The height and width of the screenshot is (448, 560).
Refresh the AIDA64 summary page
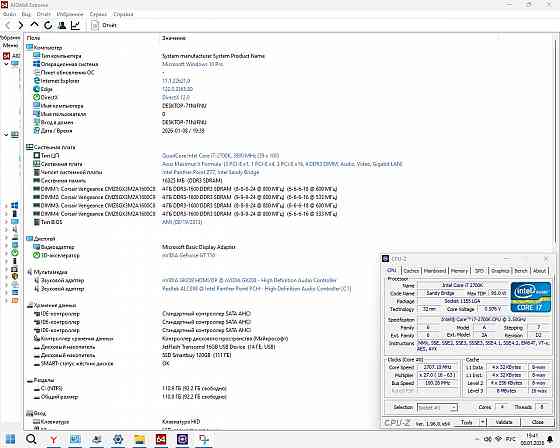[x=48, y=25]
